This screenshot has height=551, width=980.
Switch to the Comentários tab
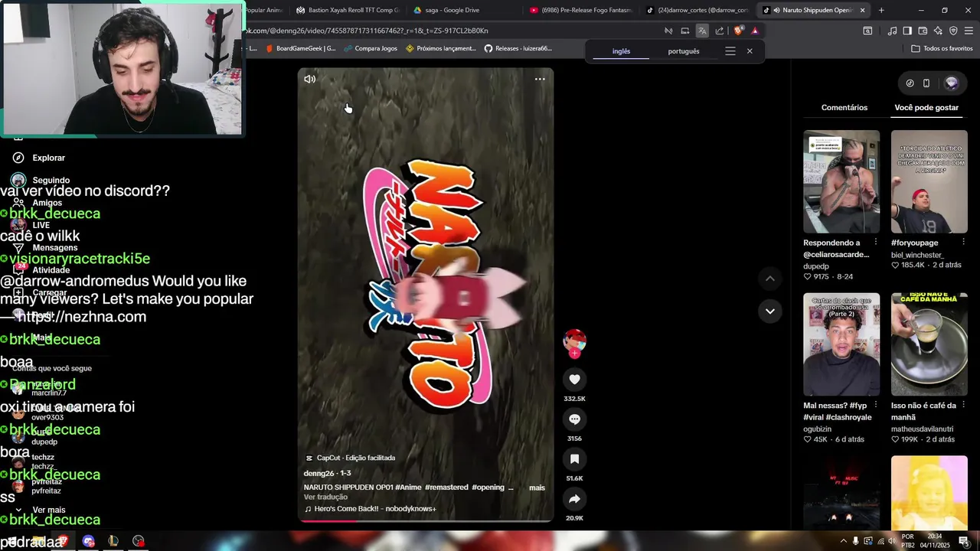click(844, 107)
